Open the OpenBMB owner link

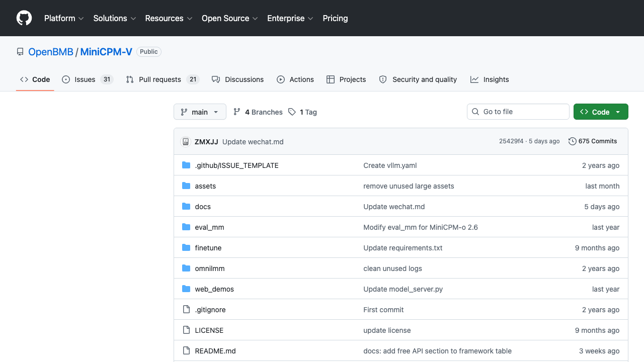tap(51, 52)
